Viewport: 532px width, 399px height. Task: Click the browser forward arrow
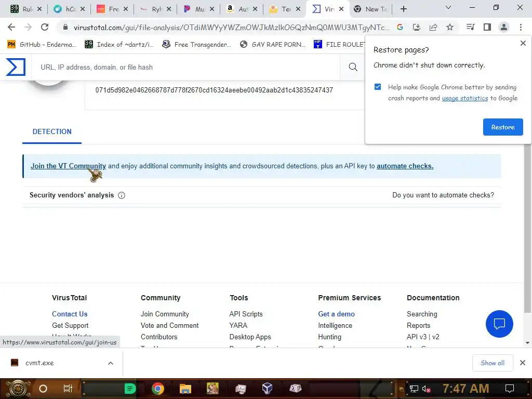pyautogui.click(x=28, y=27)
